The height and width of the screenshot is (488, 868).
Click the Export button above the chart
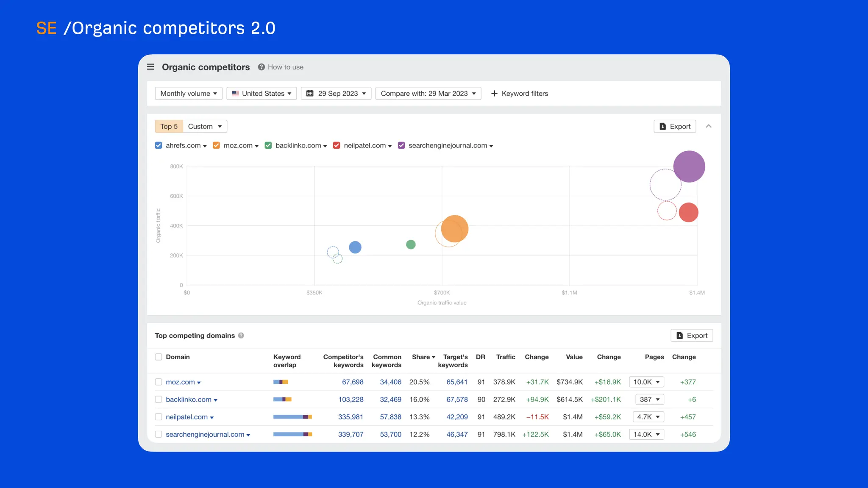tap(675, 126)
